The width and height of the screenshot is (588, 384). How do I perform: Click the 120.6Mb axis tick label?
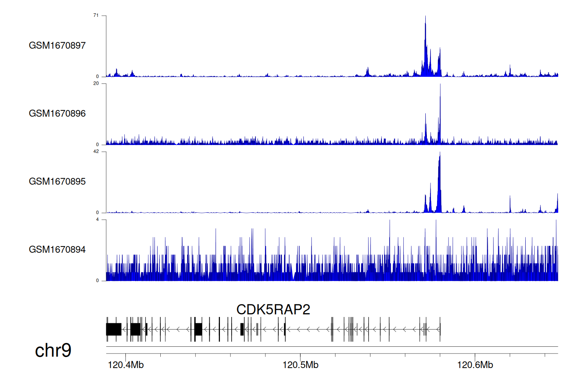click(475, 365)
